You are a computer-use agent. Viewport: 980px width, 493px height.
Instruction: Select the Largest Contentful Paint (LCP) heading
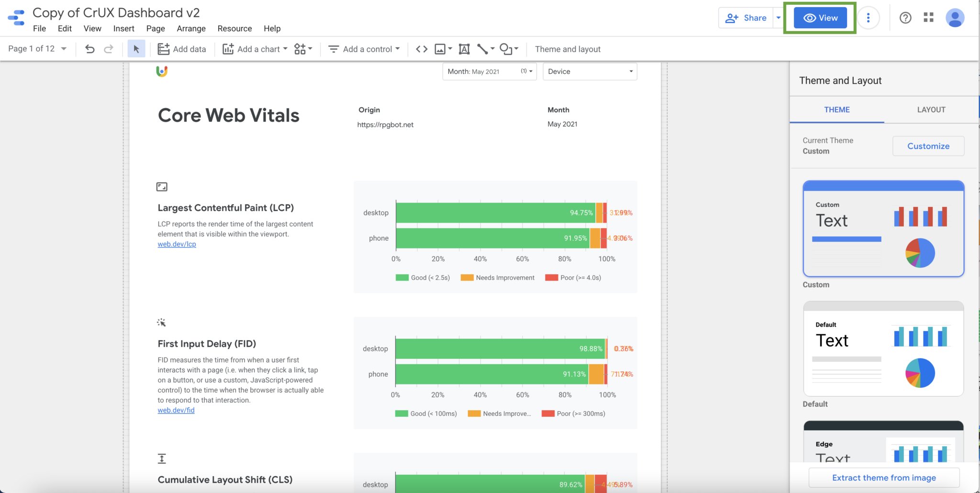tap(226, 208)
